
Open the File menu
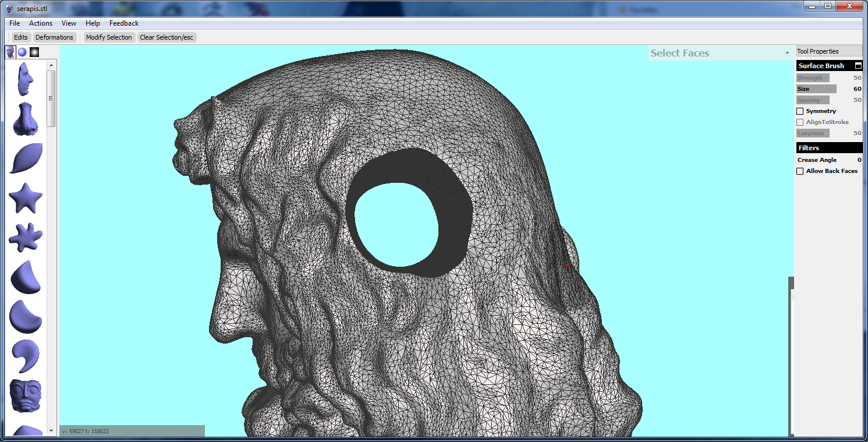click(x=15, y=23)
